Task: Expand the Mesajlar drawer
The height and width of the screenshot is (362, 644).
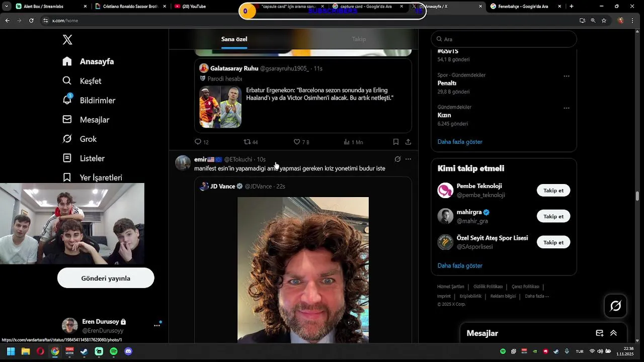Action: click(x=613, y=333)
